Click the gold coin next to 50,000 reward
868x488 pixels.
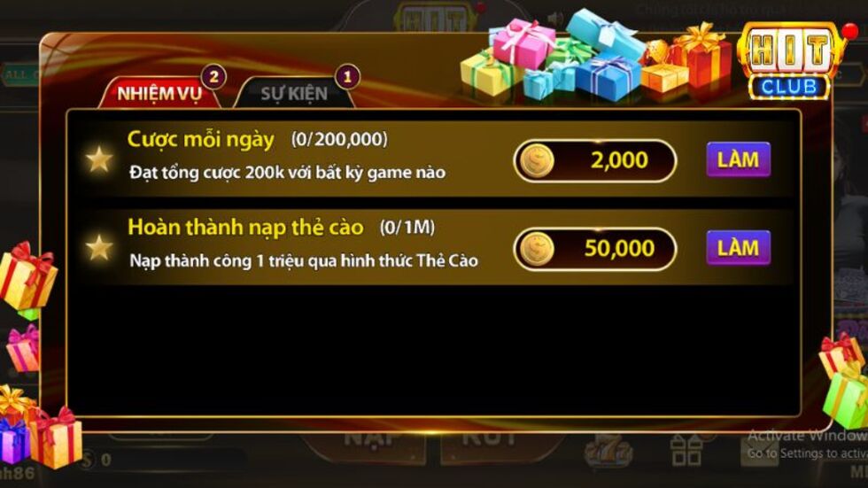point(537,249)
